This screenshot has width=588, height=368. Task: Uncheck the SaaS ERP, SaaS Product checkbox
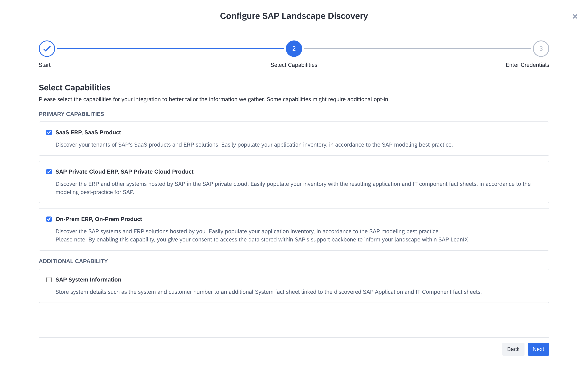pos(49,132)
